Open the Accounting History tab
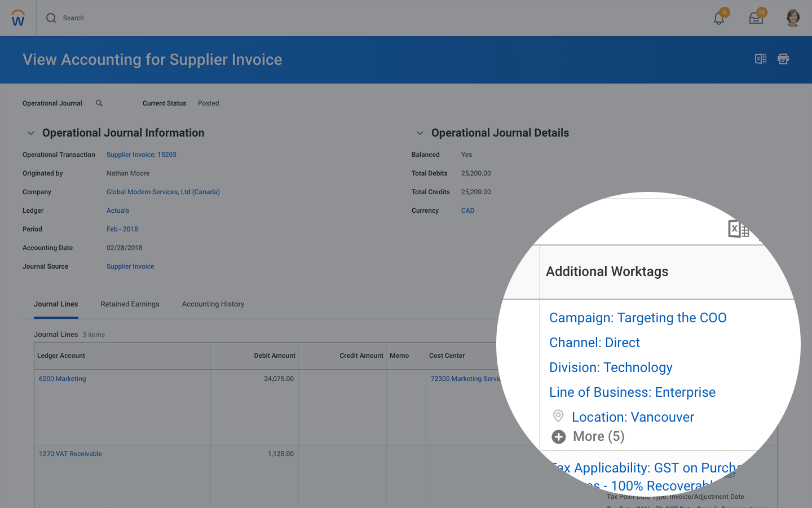The image size is (812, 508). (213, 304)
